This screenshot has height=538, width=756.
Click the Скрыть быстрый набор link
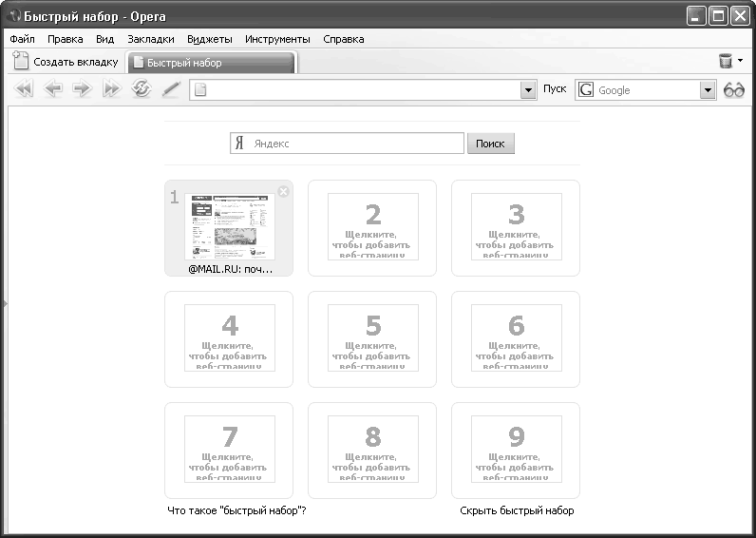[517, 510]
